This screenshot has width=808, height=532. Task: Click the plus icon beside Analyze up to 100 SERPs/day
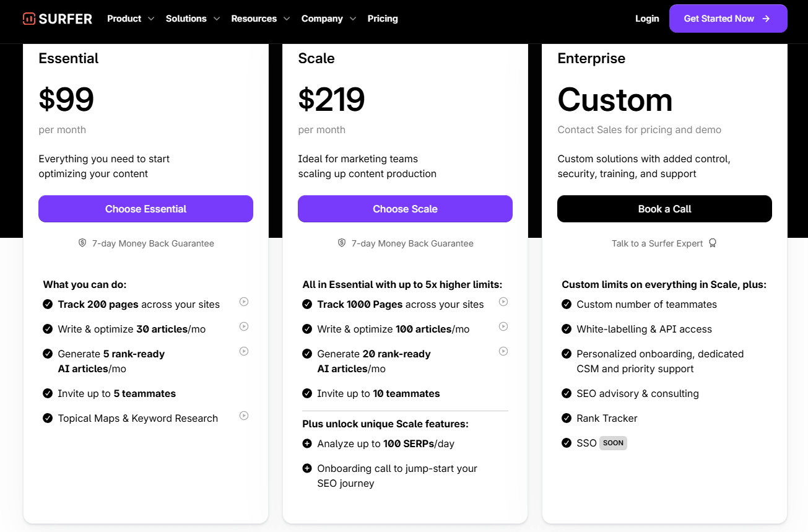click(307, 443)
